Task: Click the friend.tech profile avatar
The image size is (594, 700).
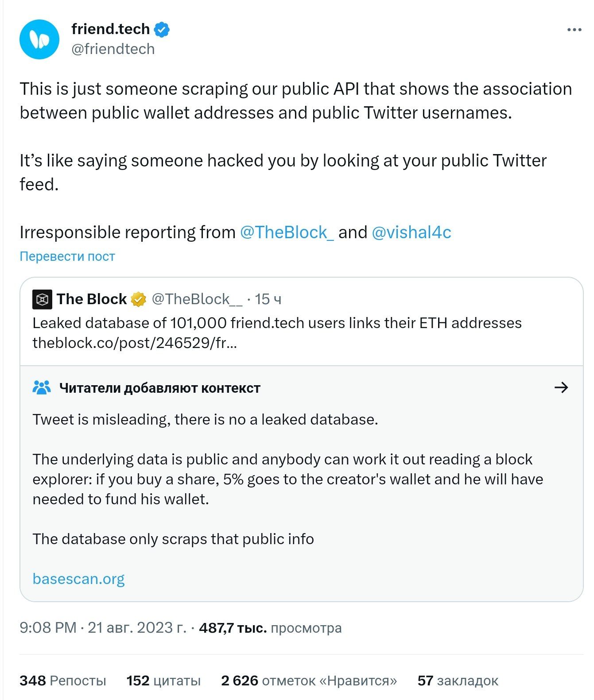Action: pos(39,39)
